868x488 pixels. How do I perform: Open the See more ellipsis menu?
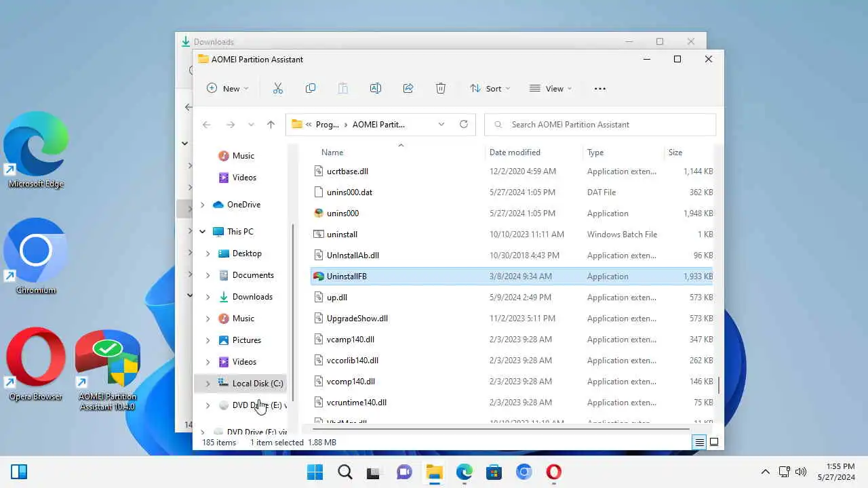[x=599, y=88]
